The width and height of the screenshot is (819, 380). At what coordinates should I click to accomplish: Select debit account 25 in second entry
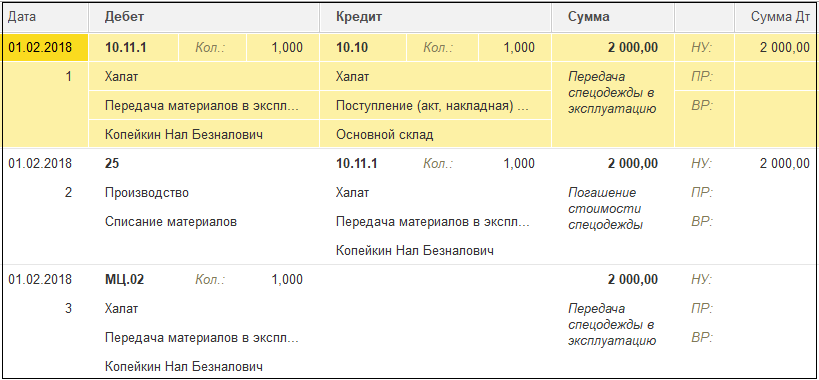click(x=112, y=164)
